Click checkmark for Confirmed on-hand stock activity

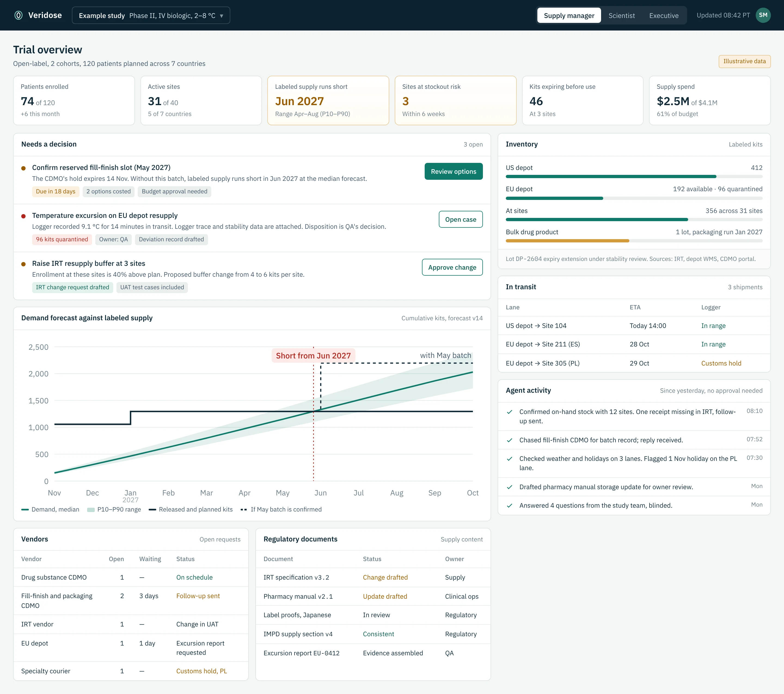(509, 412)
